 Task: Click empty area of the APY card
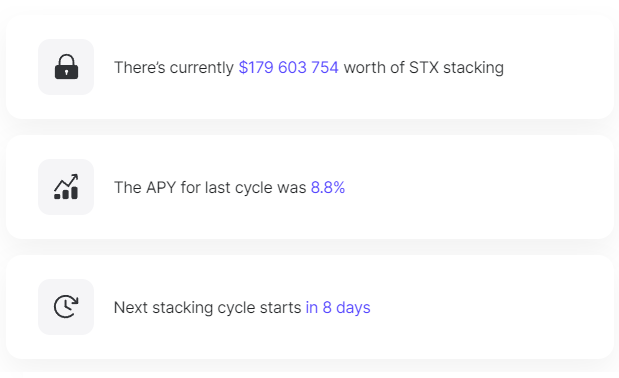(x=474, y=187)
